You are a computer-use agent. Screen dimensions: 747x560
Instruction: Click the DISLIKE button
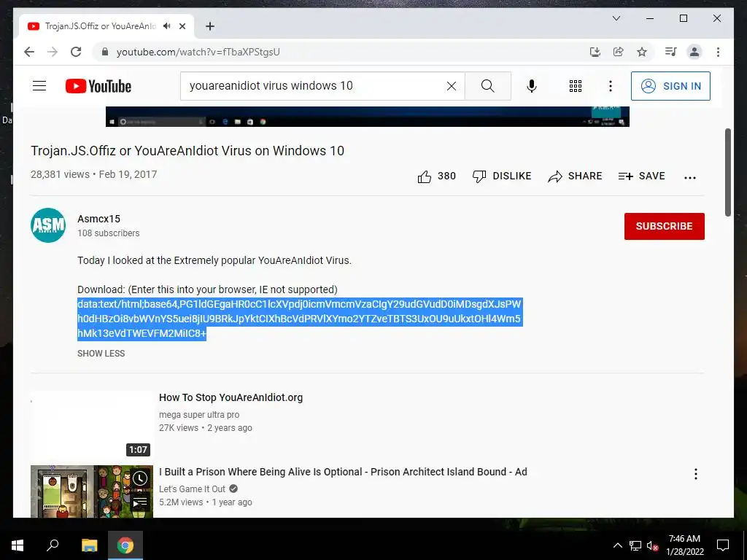(502, 176)
